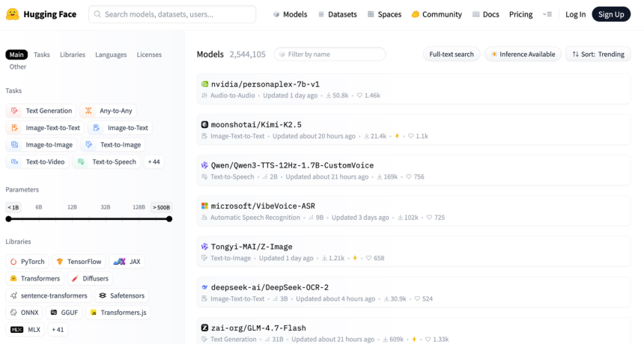Switch to the Licenses filter tab
The image size is (644, 344).
[x=149, y=55]
